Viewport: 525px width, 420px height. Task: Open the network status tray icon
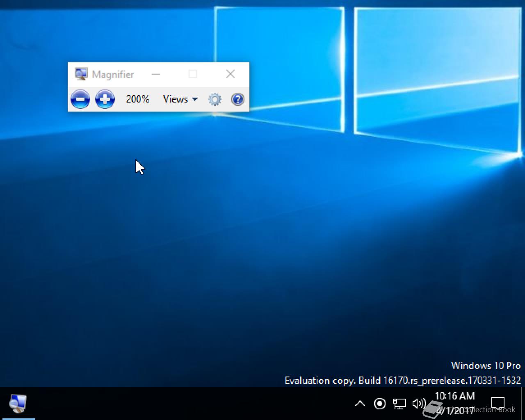(x=399, y=404)
